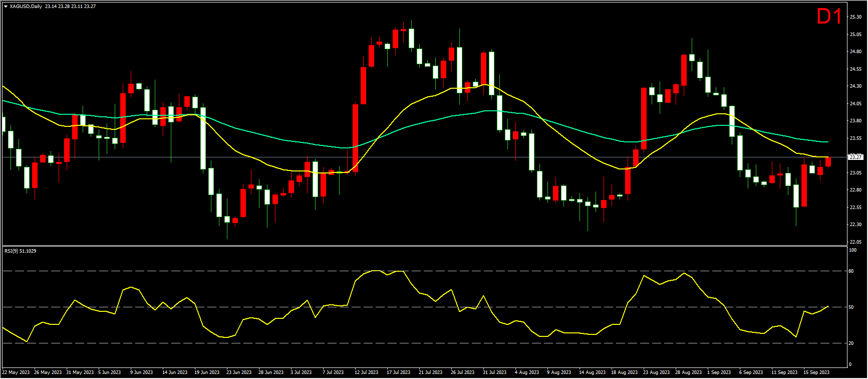Click the 9 Aug 2023 date label
Screen dimensions: 868x379
(559, 372)
